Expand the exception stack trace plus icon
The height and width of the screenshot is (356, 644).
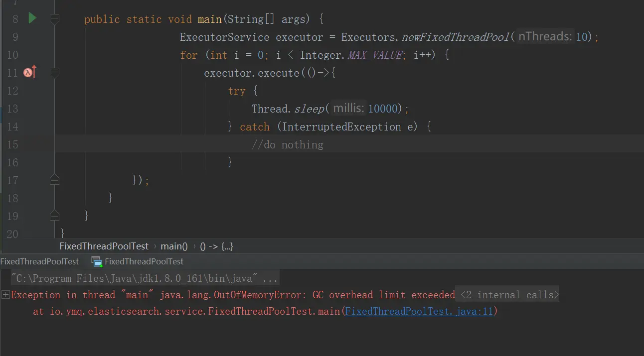pyautogui.click(x=5, y=295)
